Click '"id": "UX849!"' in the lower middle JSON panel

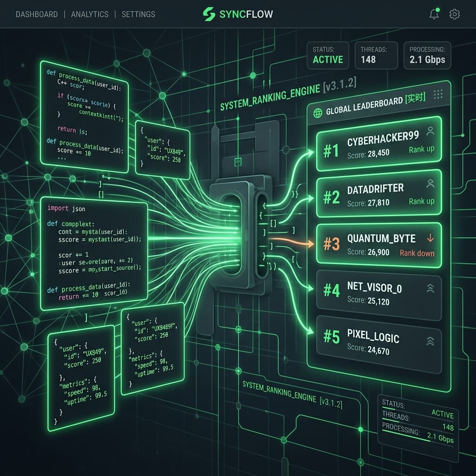155,329
